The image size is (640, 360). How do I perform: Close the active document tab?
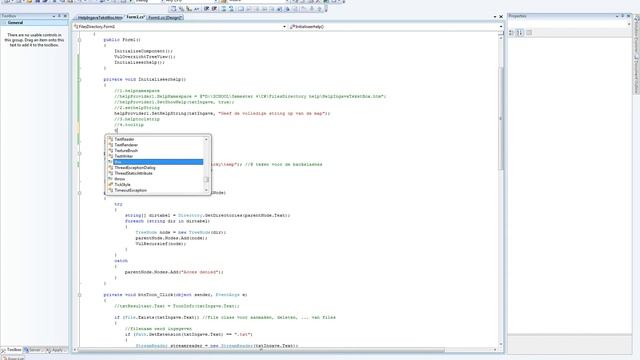tap(501, 17)
